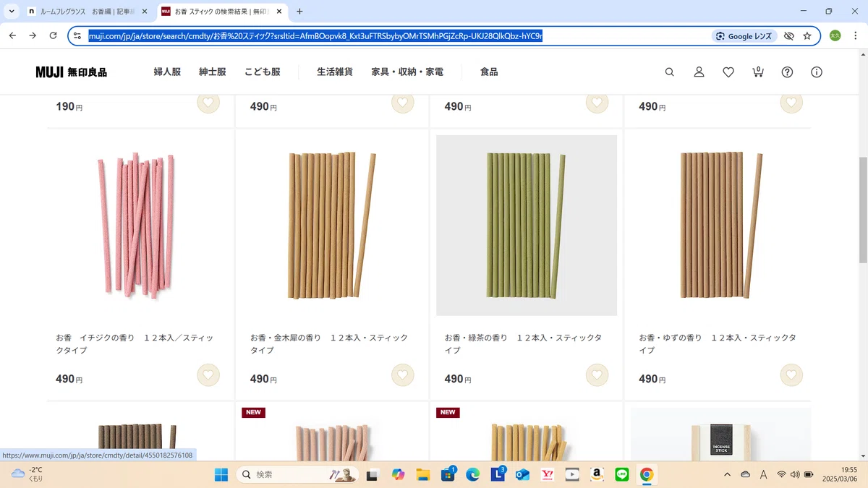Open the 生活雑貨 menu
Screen dimensions: 868x488
coord(335,72)
